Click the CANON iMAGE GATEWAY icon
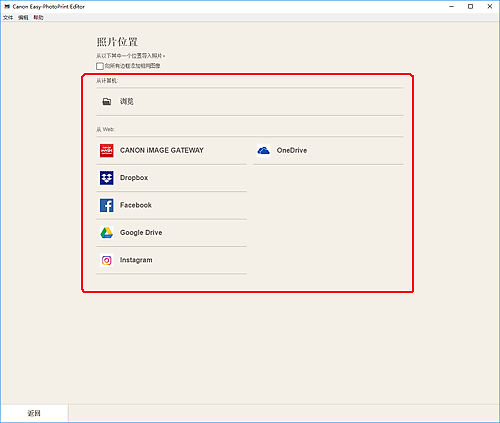 [x=107, y=151]
